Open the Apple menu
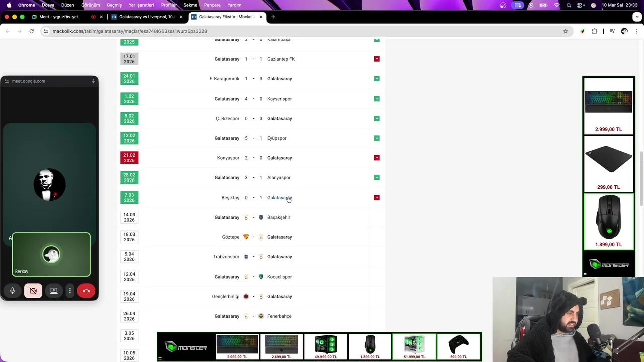644x362 pixels. [x=9, y=5]
